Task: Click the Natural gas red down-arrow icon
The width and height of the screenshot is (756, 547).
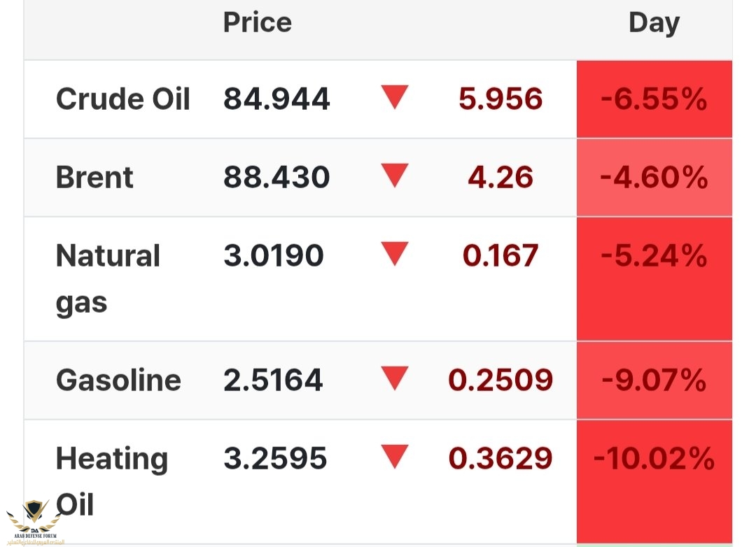Action: pos(394,254)
